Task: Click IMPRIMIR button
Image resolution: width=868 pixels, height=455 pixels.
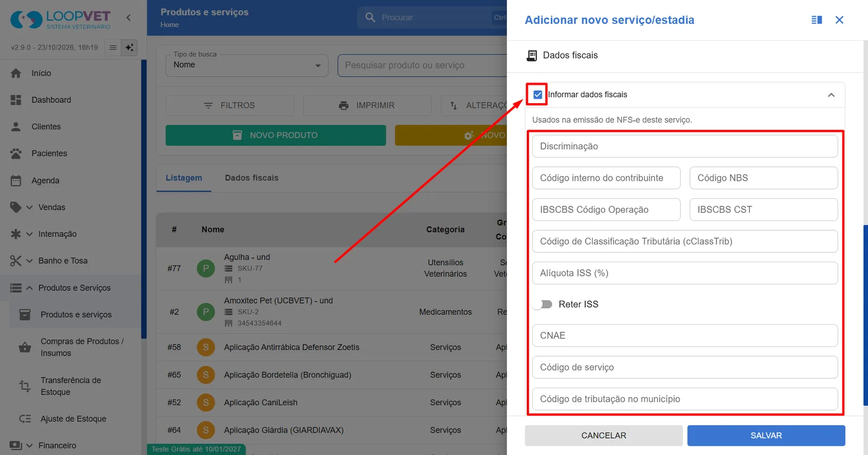Action: [367, 105]
